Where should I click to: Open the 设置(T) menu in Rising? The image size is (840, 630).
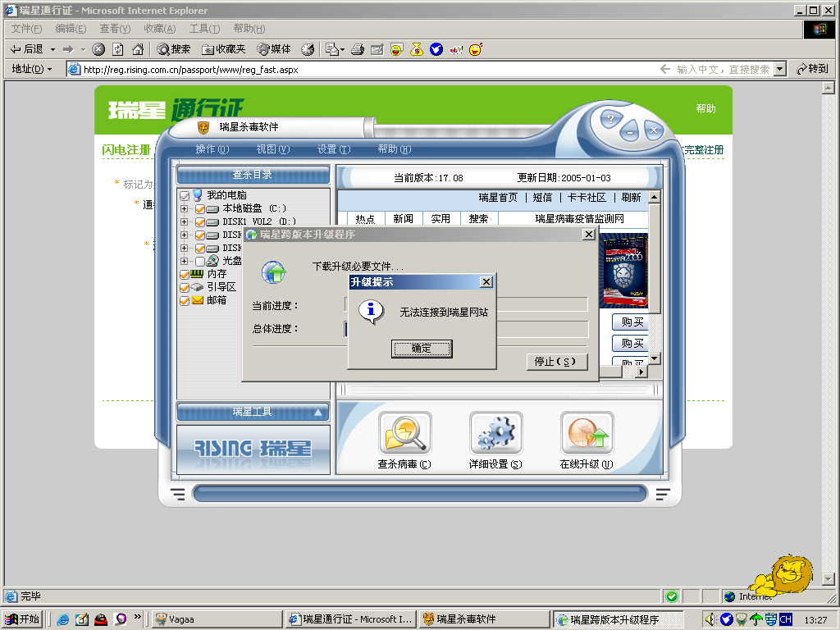point(333,149)
